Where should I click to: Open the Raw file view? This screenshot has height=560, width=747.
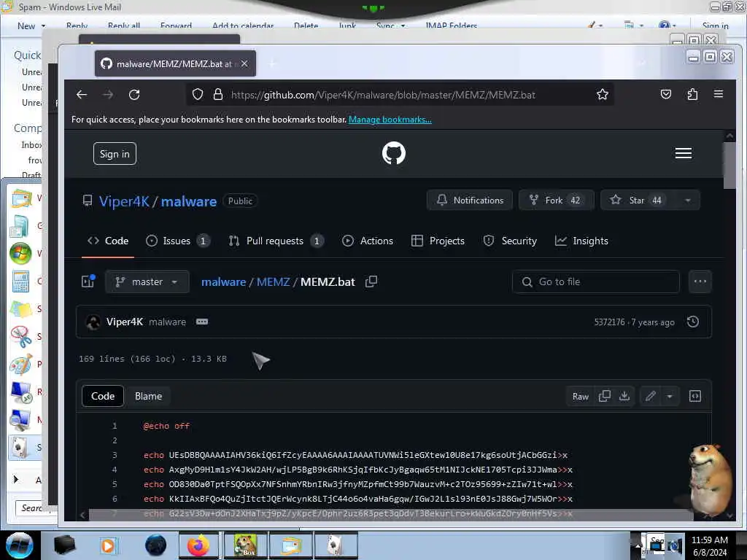(x=580, y=396)
